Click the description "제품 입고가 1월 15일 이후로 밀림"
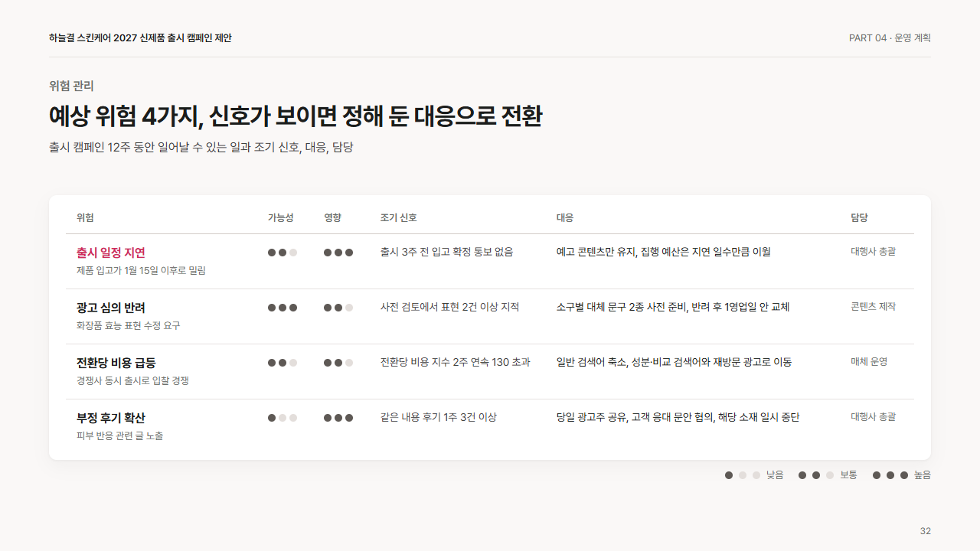980x551 pixels. (x=141, y=270)
